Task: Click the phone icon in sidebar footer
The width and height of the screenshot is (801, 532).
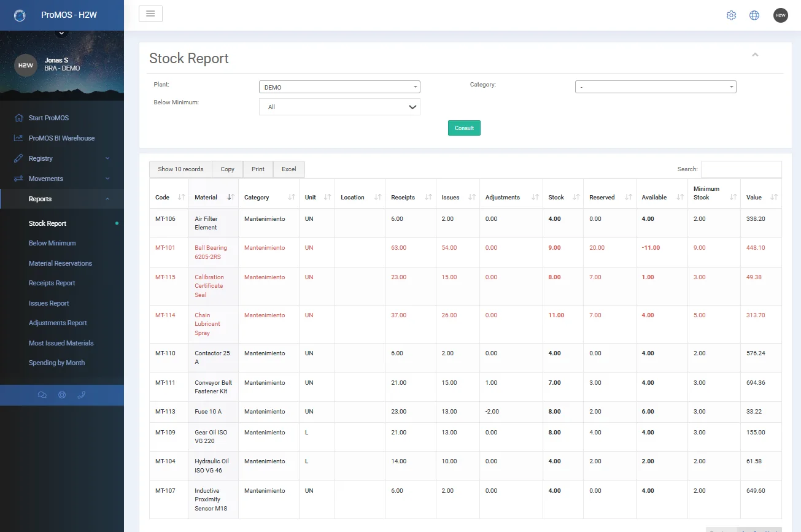Action: [82, 395]
